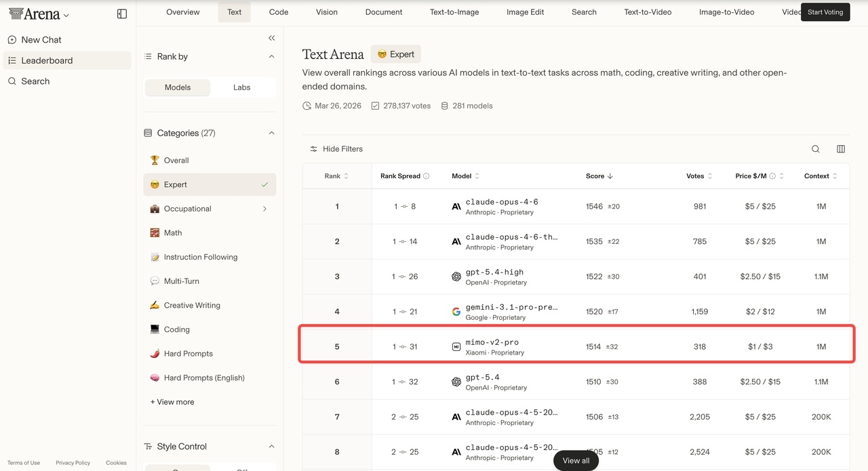Open the column layout icon
The width and height of the screenshot is (868, 471).
841,149
